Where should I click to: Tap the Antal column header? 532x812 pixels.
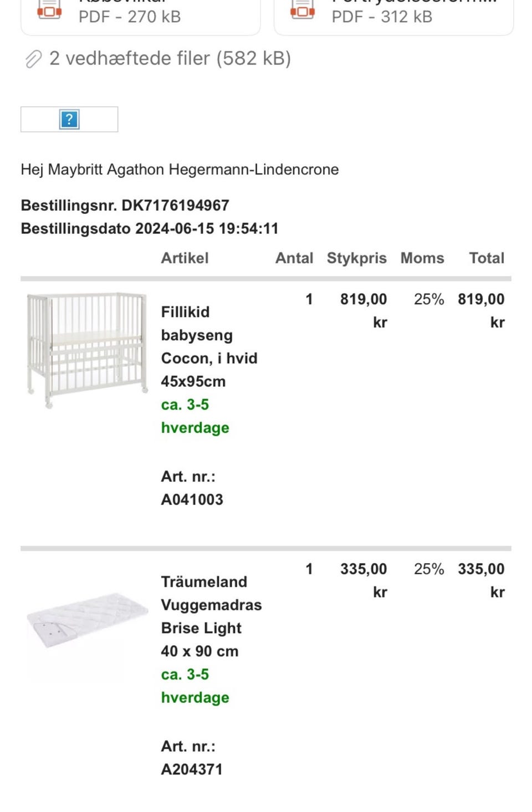pos(294,258)
